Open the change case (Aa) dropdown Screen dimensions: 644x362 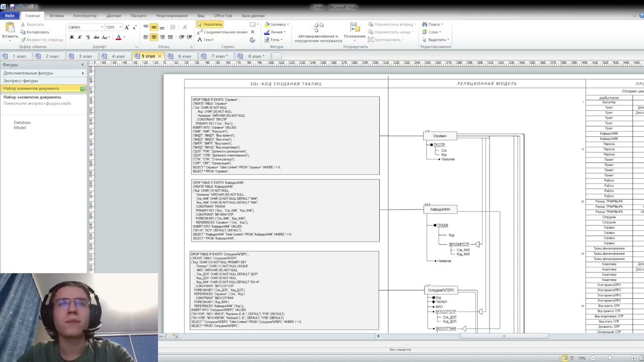pos(106,37)
